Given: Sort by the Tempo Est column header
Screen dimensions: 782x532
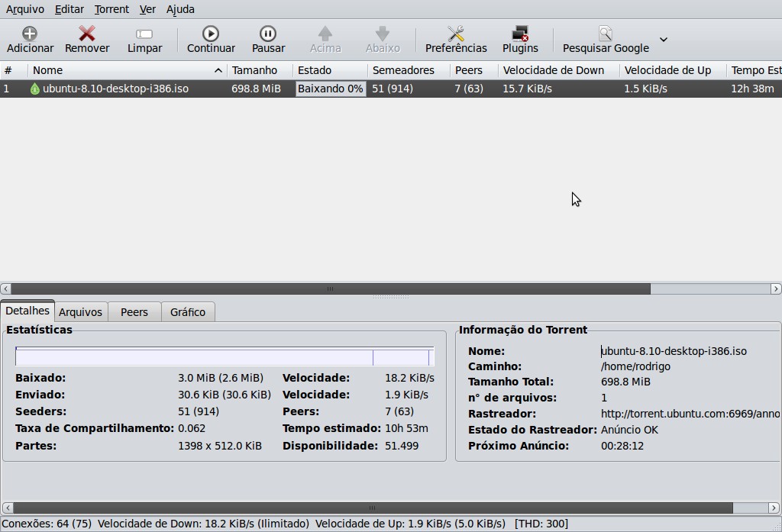Looking at the screenshot, I should 754,70.
